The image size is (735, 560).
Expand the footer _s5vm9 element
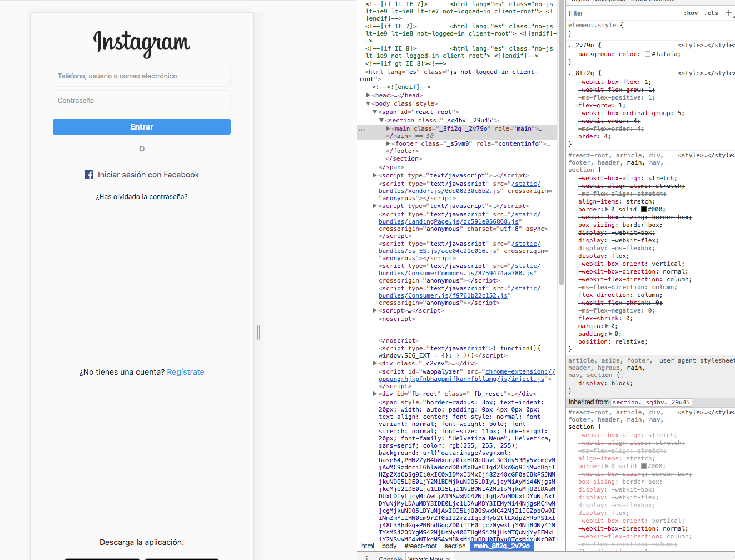(x=388, y=143)
